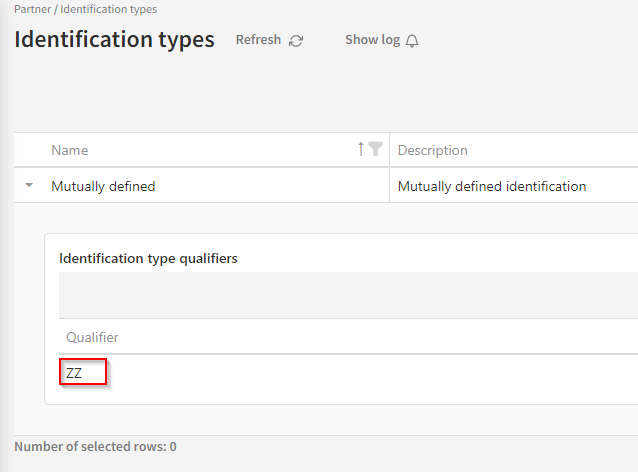Click Identification types in the breadcrumb
638x472 pixels.
pyautogui.click(x=108, y=9)
